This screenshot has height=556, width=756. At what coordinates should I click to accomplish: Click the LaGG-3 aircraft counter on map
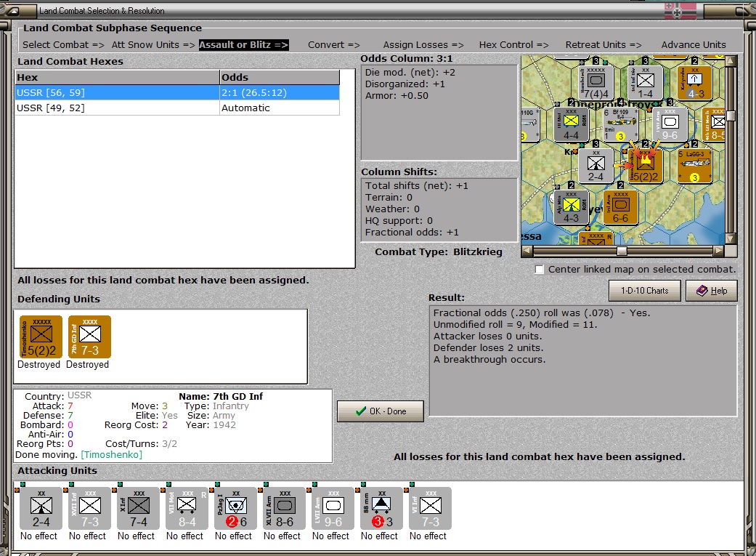695,165
